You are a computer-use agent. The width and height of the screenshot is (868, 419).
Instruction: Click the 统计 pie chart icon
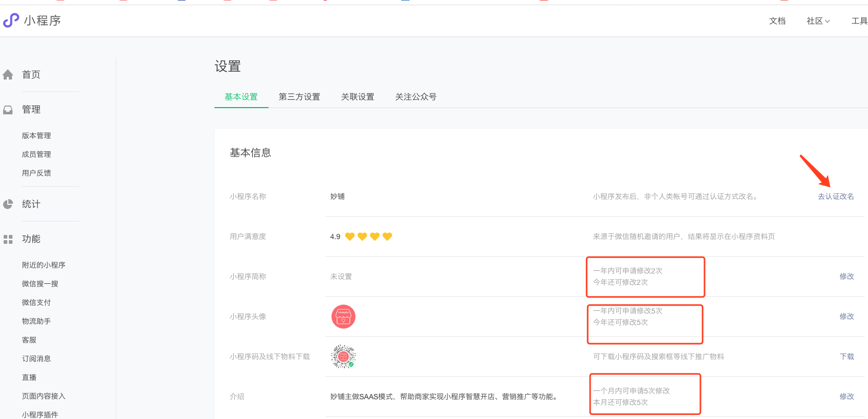coord(8,204)
